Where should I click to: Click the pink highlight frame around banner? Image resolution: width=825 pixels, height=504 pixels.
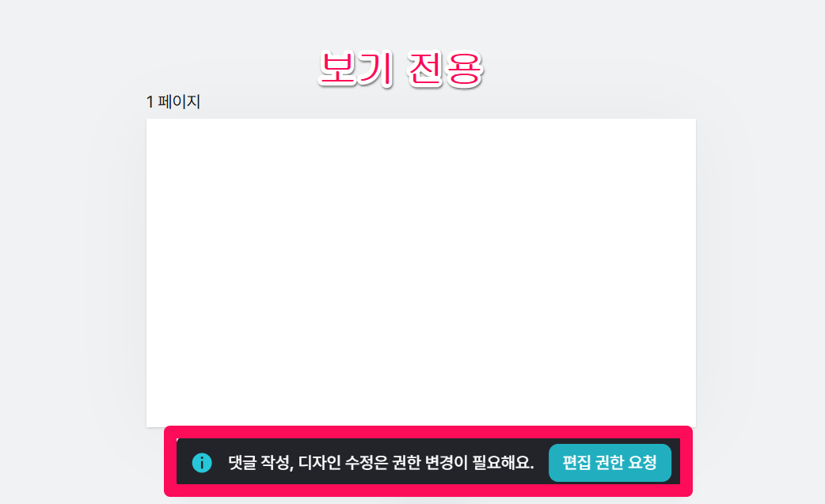pos(428,431)
